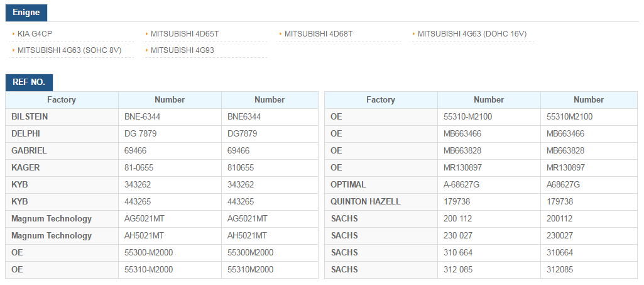Select the BILSTEIN factory cell

(62, 117)
